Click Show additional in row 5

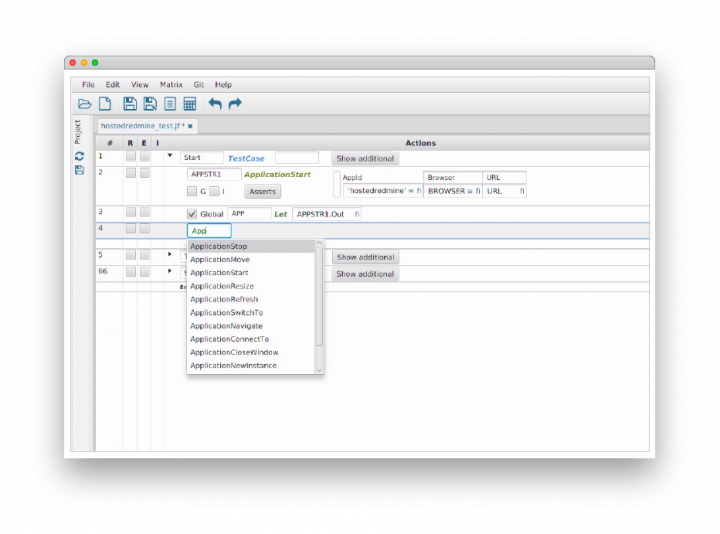pos(366,257)
